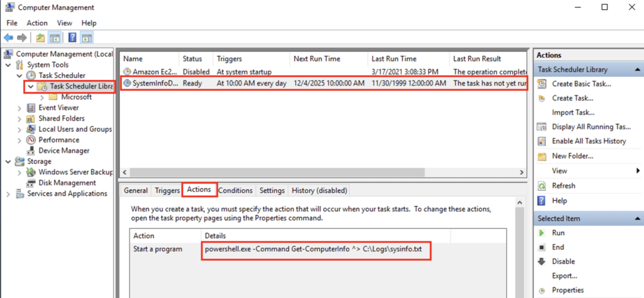644x298 pixels.
Task: Click the Disable down-arrow icon
Action: tap(542, 262)
